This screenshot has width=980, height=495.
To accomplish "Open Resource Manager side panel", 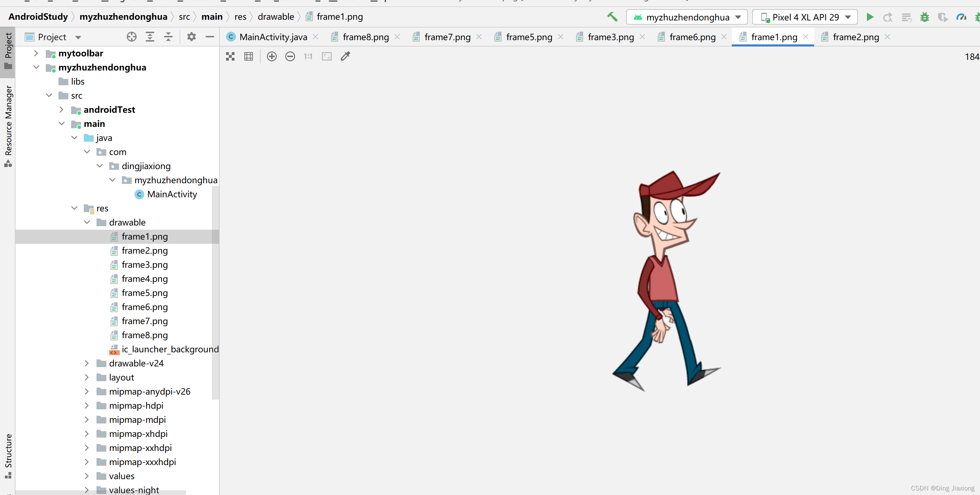I will (x=8, y=126).
